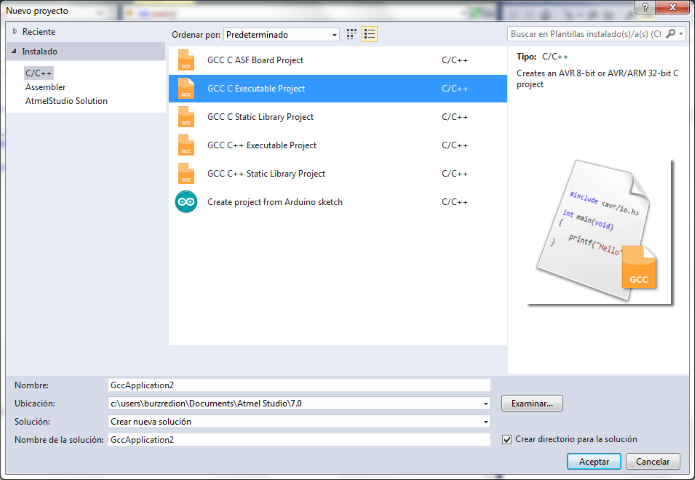Collapse the Instalado section

point(14,51)
